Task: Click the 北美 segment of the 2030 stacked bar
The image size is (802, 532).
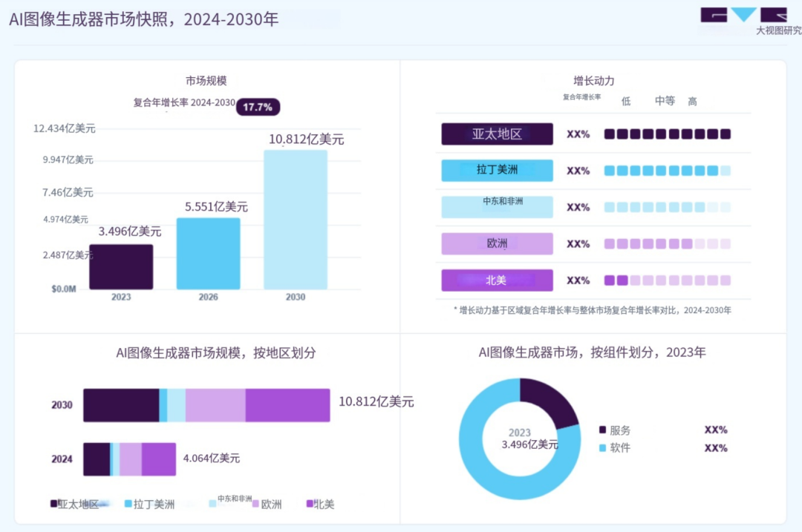Action: click(287, 405)
